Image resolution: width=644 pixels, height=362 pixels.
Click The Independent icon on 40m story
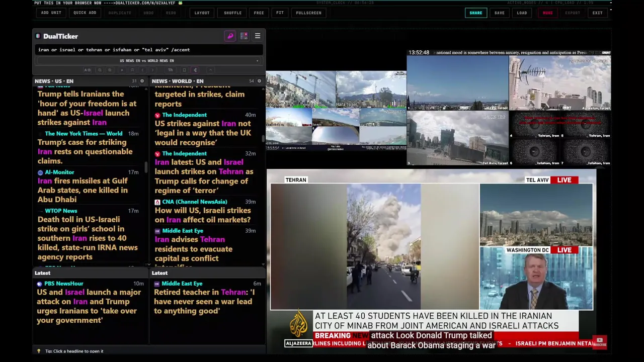point(157,115)
